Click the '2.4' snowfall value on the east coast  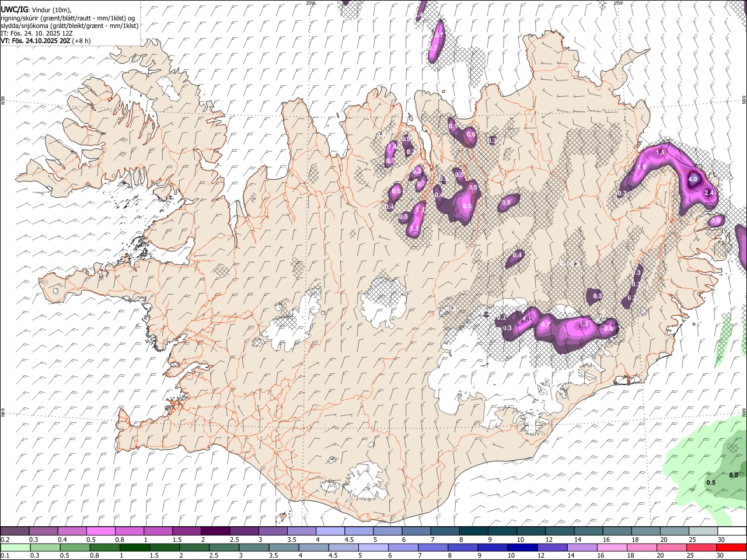710,192
